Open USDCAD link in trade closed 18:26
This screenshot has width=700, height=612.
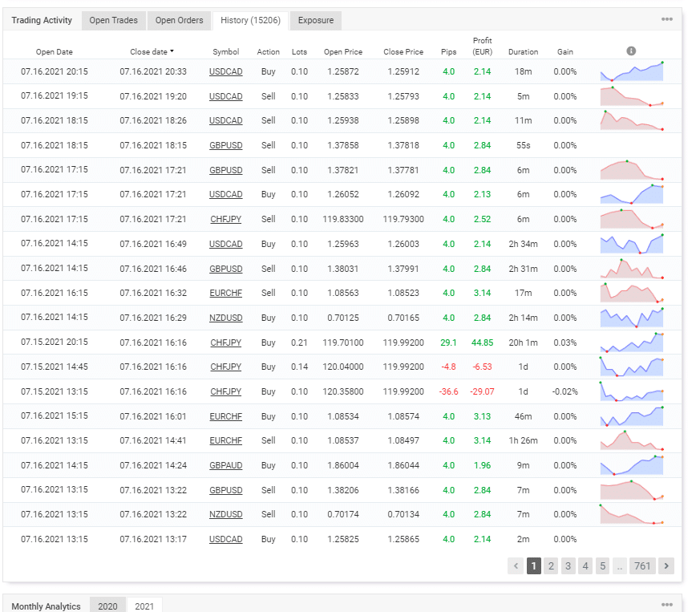226,120
